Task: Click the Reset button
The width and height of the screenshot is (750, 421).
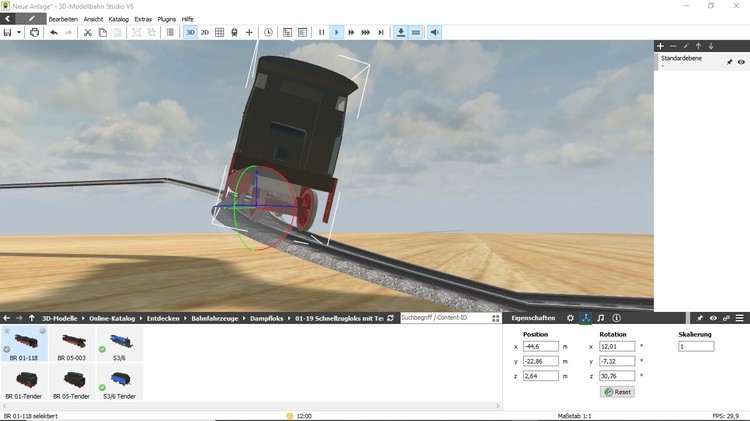Action: tap(617, 392)
